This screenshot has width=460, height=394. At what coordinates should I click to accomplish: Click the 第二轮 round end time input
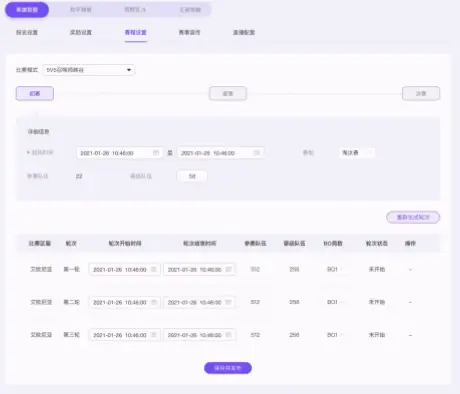coord(199,302)
